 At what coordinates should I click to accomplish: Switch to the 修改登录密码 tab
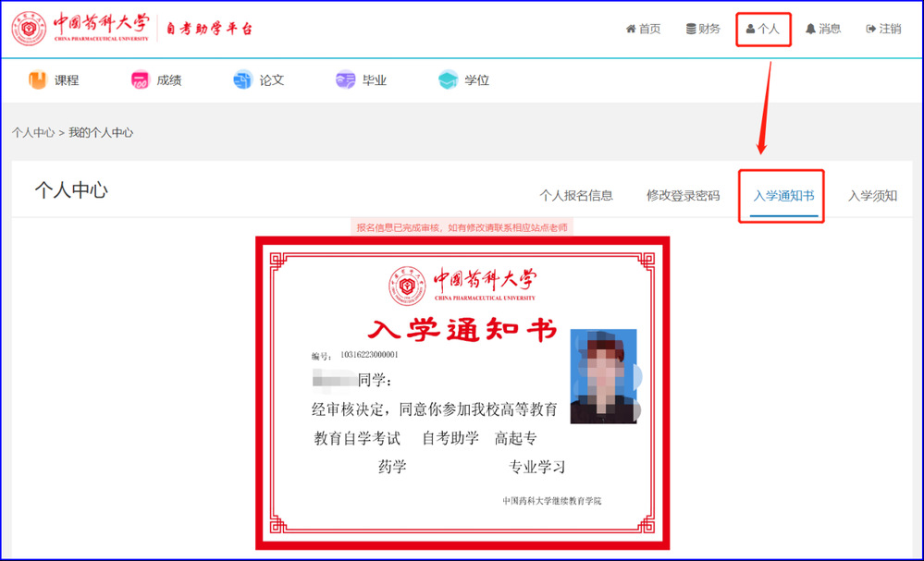(x=683, y=196)
